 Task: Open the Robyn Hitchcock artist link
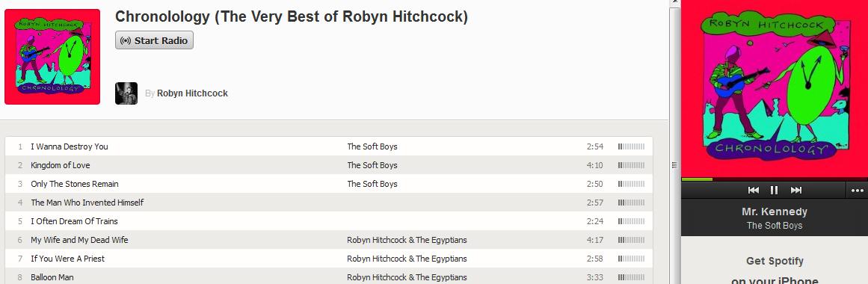pos(192,93)
